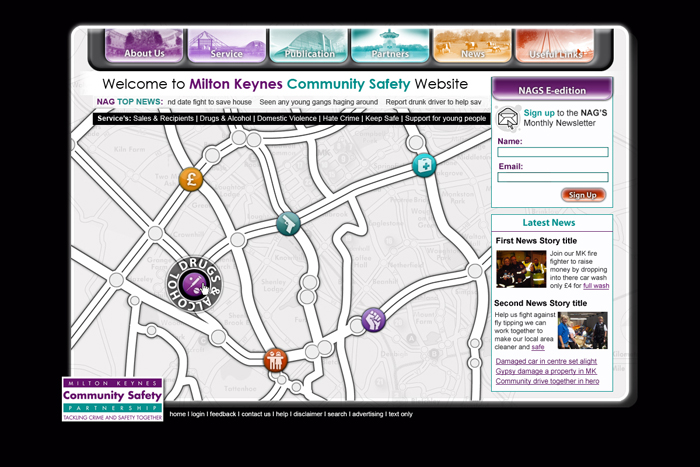The width and height of the screenshot is (700, 467).
Task: Click the Name input field
Action: click(x=553, y=152)
